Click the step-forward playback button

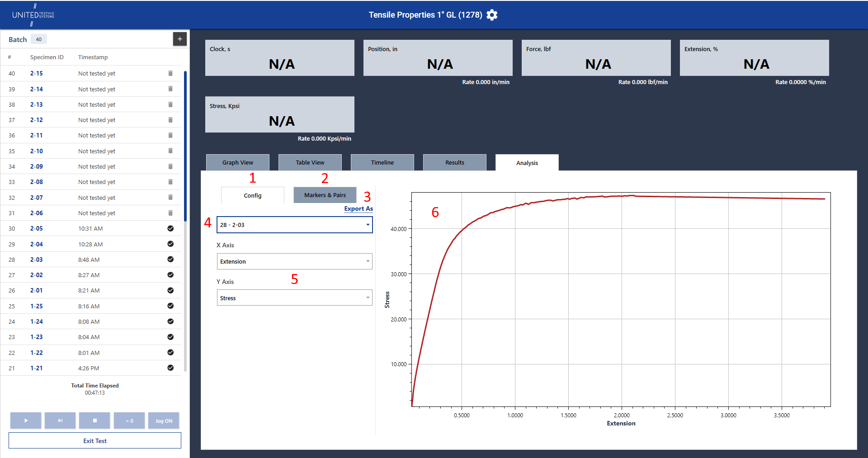click(60, 420)
